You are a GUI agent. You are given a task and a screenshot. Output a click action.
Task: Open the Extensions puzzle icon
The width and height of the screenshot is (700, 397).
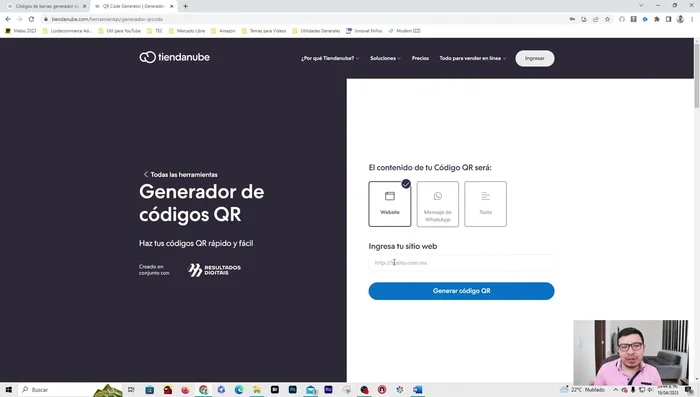[x=657, y=19]
